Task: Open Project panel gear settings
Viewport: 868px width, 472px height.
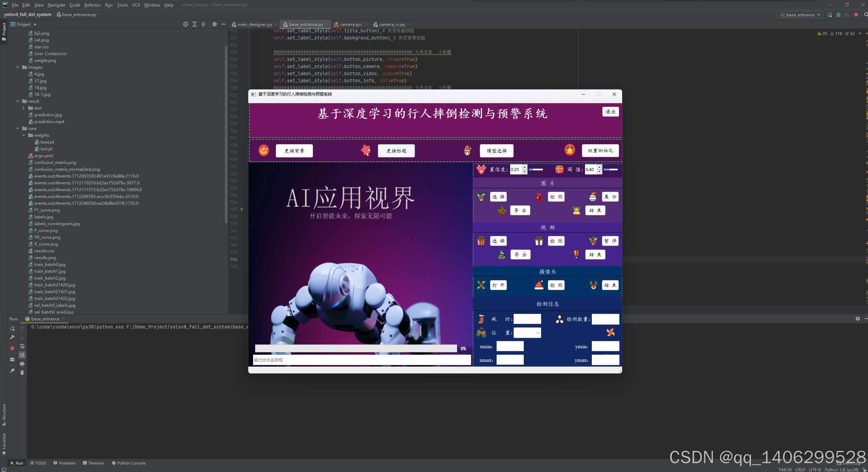Action: (x=214, y=24)
